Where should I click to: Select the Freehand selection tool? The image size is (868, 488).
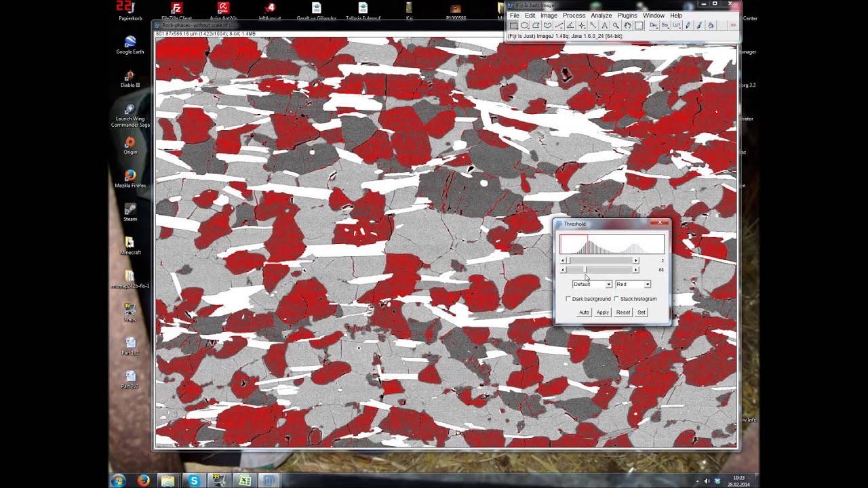547,25
